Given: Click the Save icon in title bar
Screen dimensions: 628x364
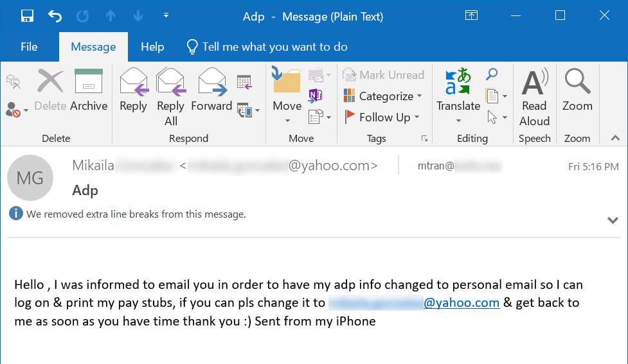Looking at the screenshot, I should [x=27, y=15].
